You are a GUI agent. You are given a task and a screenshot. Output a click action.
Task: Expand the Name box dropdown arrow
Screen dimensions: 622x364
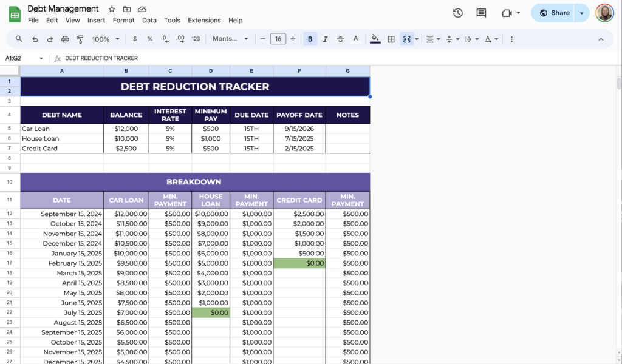click(x=41, y=58)
